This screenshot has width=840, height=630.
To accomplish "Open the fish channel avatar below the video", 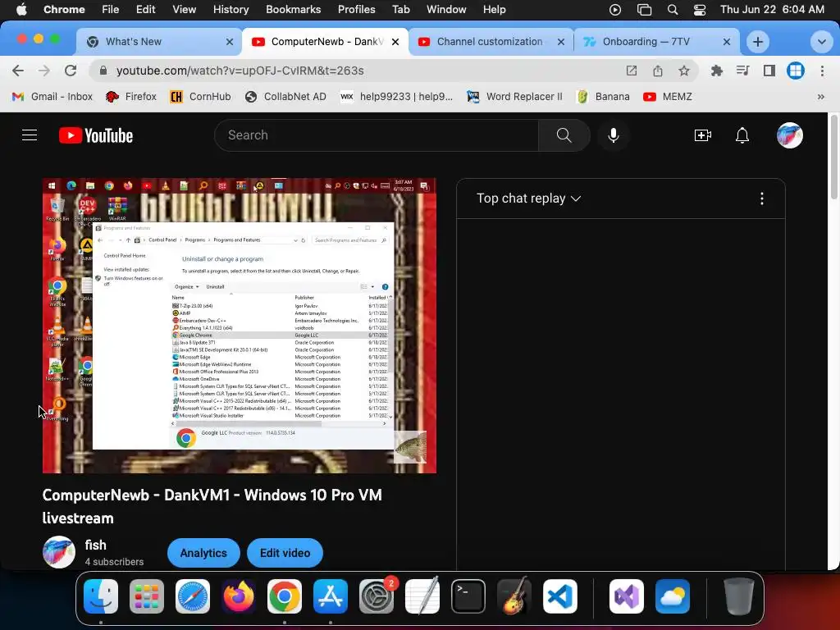I will pyautogui.click(x=59, y=552).
